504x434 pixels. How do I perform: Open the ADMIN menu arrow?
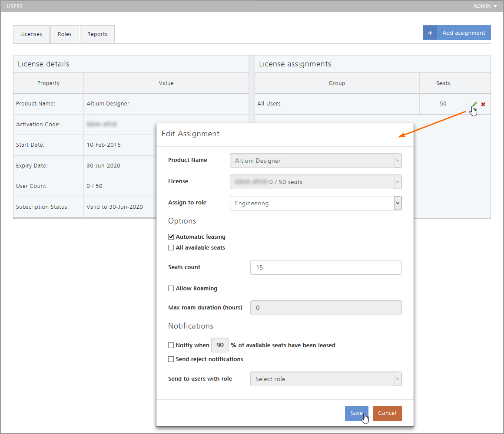coord(495,6)
